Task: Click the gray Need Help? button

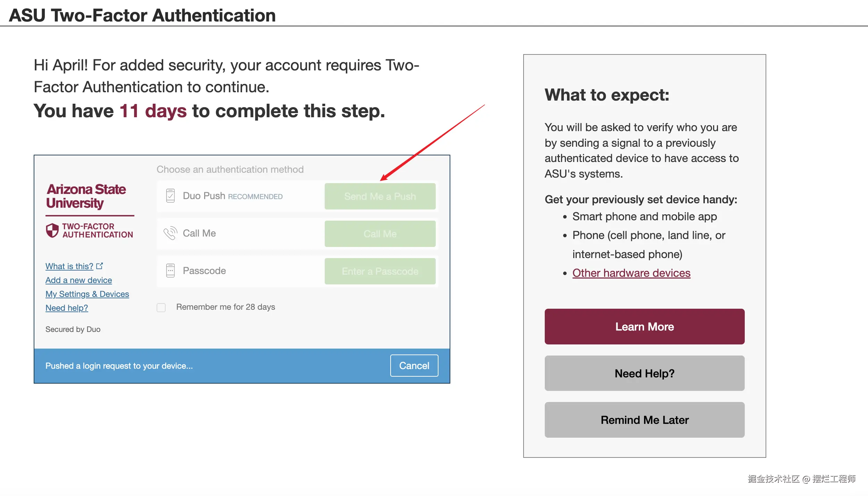Action: 644,374
